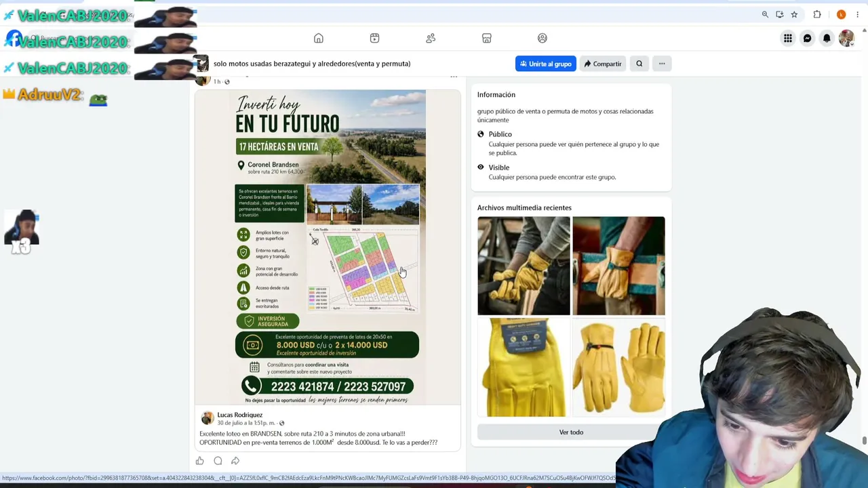The image size is (868, 488).
Task: Click the globe icon next to Público
Action: pos(481,134)
